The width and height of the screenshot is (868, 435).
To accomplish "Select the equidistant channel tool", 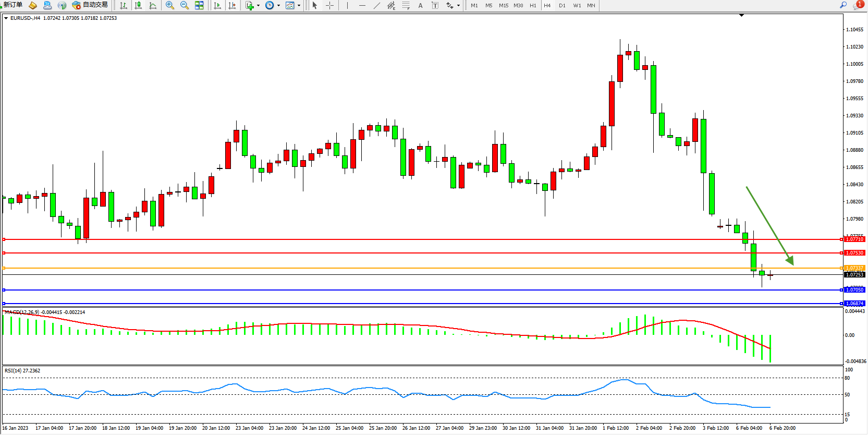I will [x=391, y=5].
